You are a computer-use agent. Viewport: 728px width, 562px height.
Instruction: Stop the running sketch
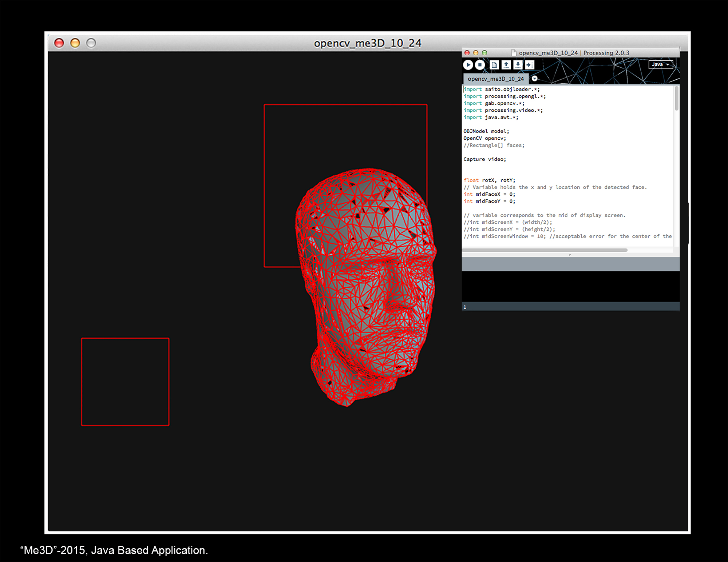tap(480, 65)
